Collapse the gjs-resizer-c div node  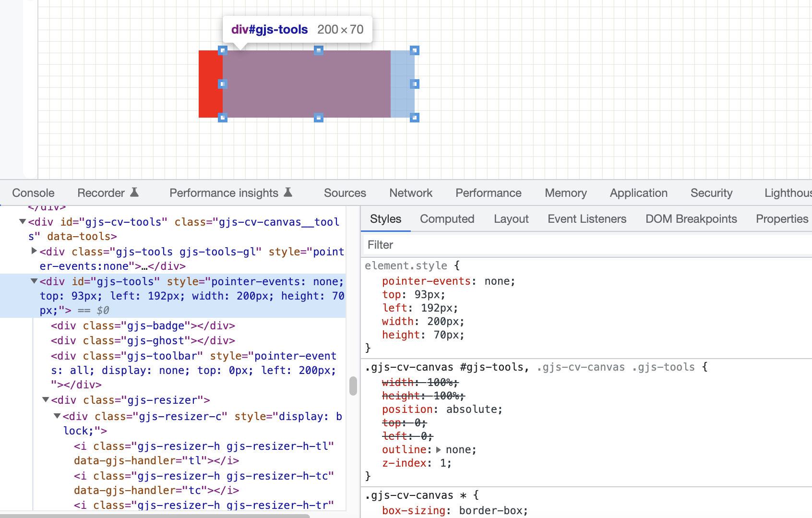[57, 416]
